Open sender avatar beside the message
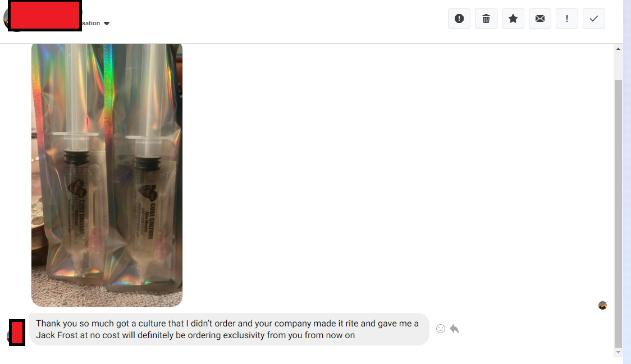Viewport: 631px width, 364px height. (16, 333)
